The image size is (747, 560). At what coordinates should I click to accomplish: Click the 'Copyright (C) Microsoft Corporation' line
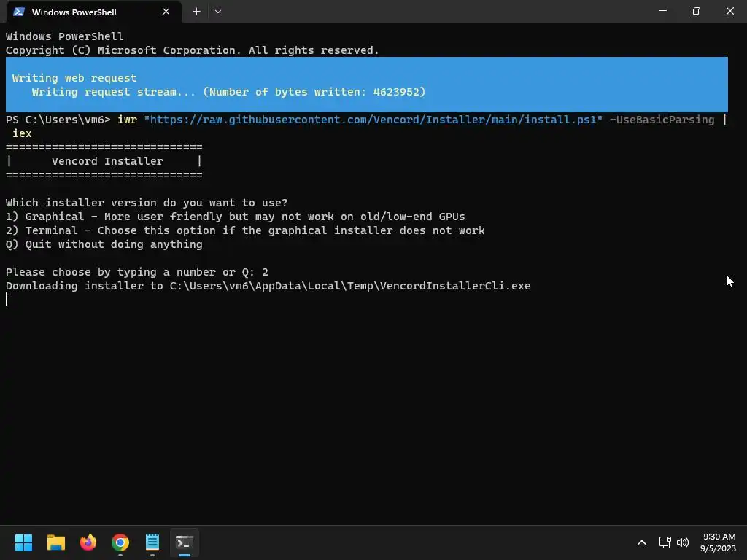(x=193, y=50)
